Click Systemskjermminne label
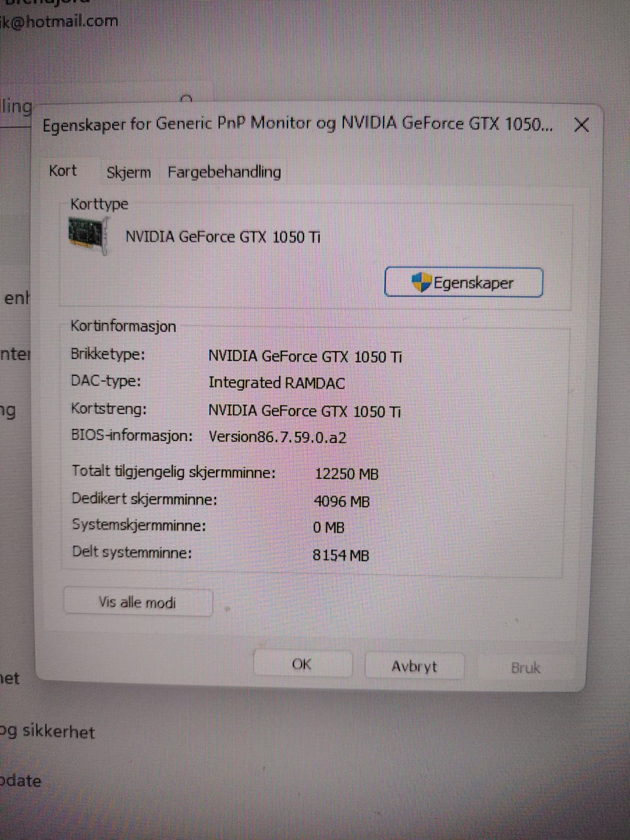The width and height of the screenshot is (630, 840). pos(139,525)
